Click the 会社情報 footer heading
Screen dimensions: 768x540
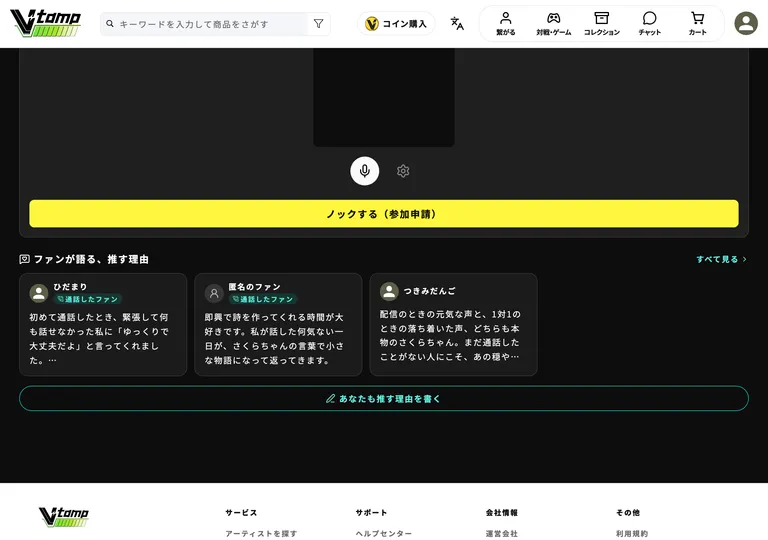click(x=502, y=513)
